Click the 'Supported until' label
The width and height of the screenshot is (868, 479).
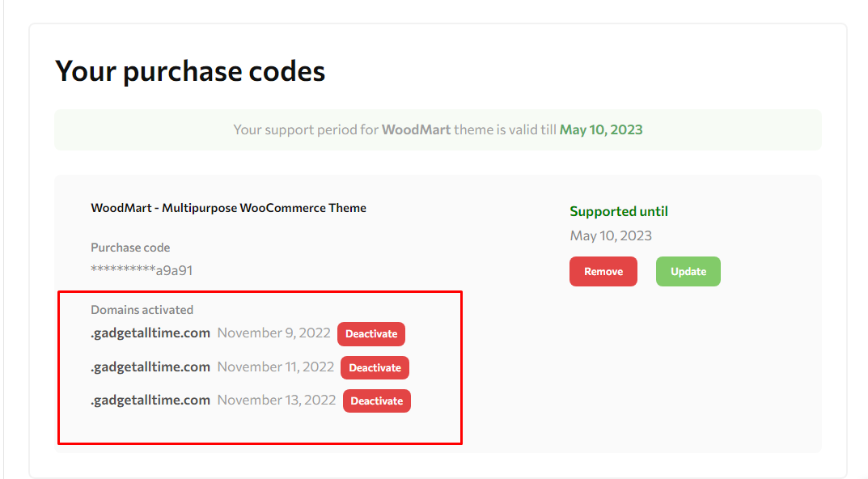pos(619,211)
